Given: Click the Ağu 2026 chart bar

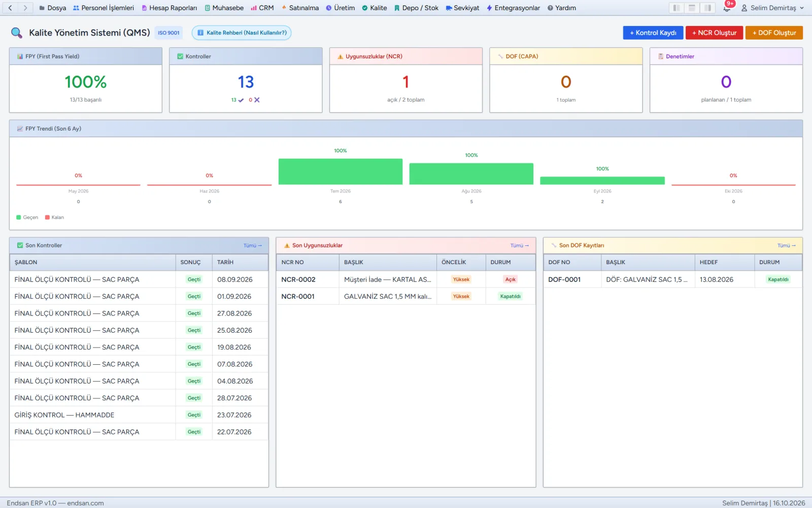Looking at the screenshot, I should click(471, 174).
